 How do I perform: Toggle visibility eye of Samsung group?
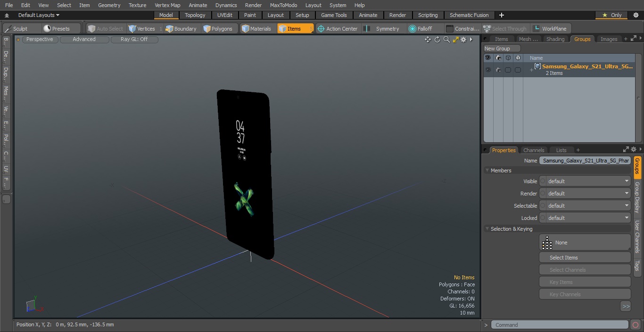(488, 70)
